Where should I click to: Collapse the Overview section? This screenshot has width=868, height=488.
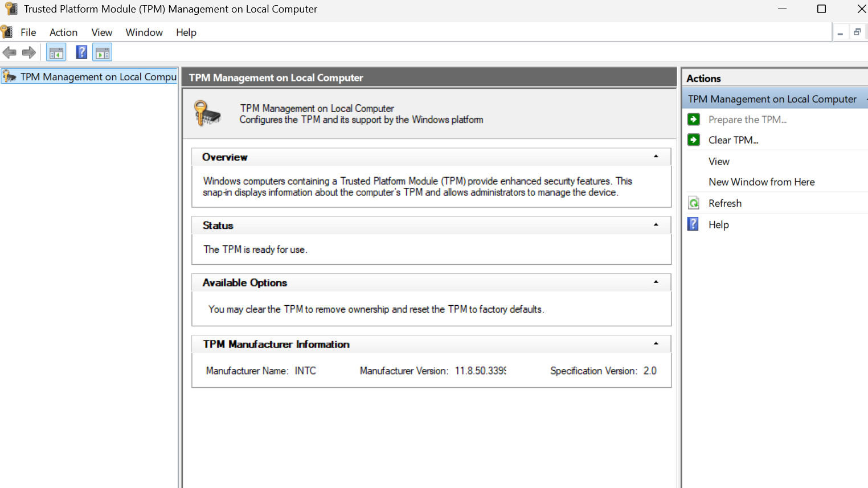pyautogui.click(x=656, y=157)
